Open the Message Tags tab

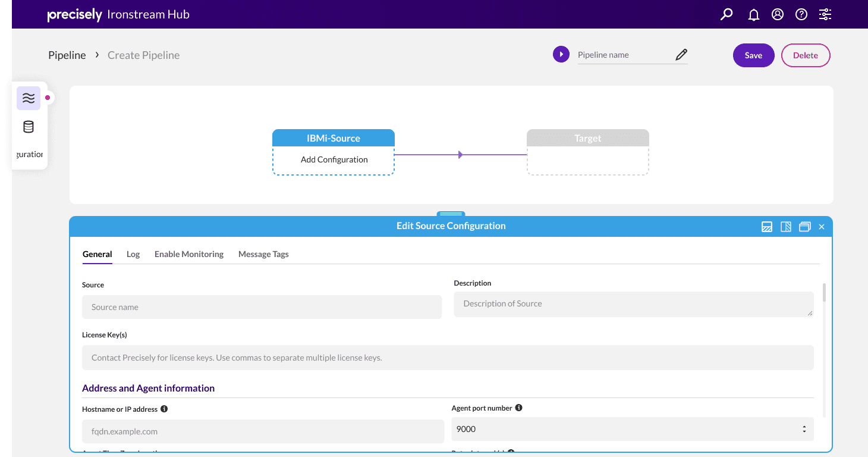click(x=263, y=254)
